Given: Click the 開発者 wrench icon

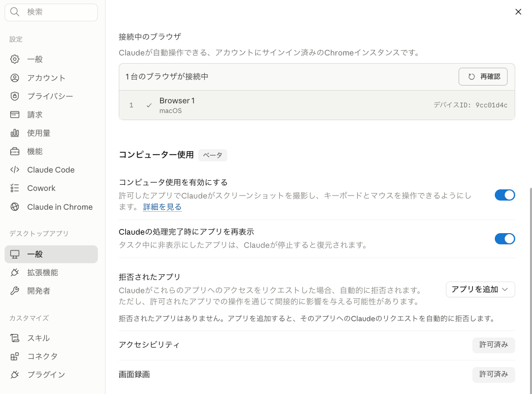Looking at the screenshot, I should tap(15, 291).
